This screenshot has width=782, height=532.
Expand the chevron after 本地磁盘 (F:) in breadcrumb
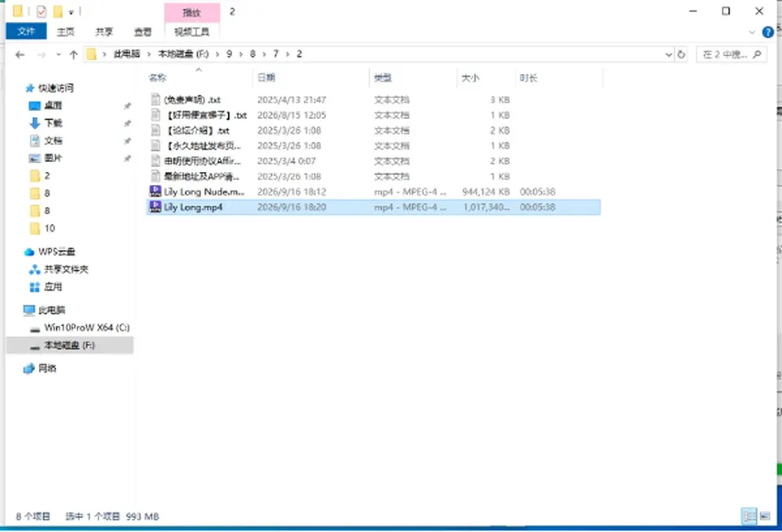click(x=217, y=55)
